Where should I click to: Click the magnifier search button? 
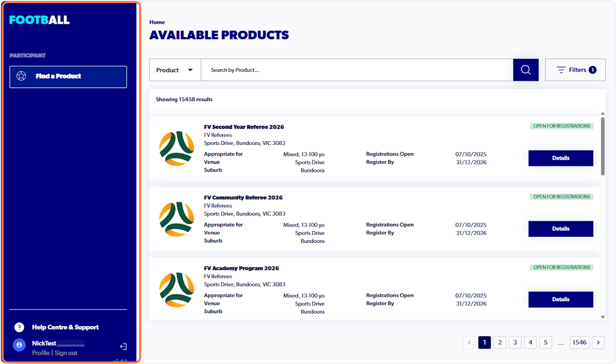pyautogui.click(x=526, y=70)
